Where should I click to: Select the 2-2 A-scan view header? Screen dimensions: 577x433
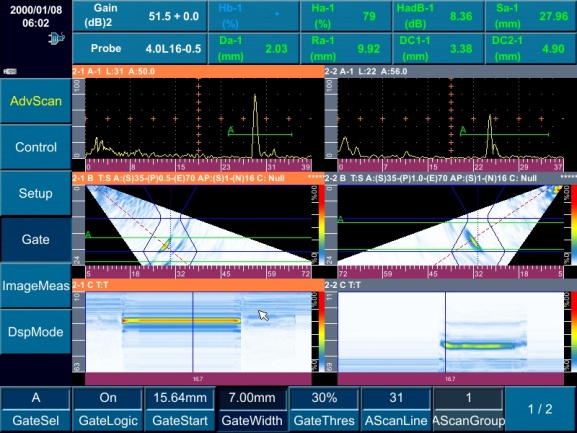pyautogui.click(x=450, y=71)
